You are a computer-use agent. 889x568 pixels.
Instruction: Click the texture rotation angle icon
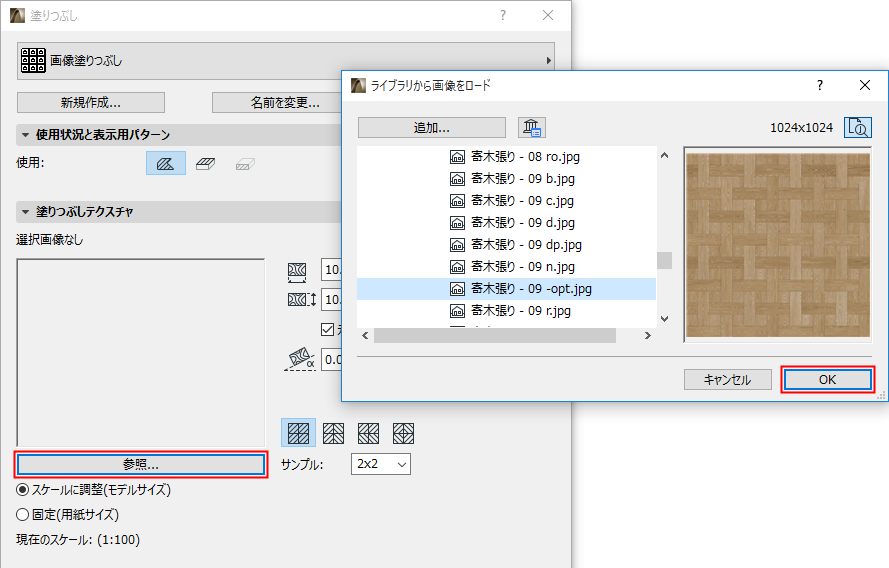(300, 359)
